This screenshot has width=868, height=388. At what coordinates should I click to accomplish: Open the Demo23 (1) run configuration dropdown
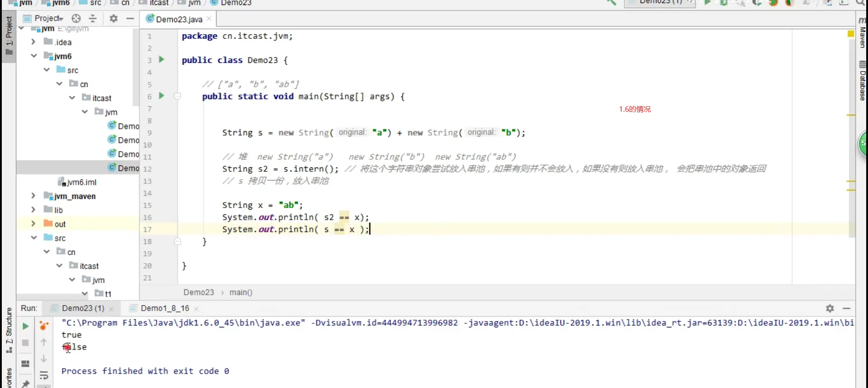(x=660, y=3)
